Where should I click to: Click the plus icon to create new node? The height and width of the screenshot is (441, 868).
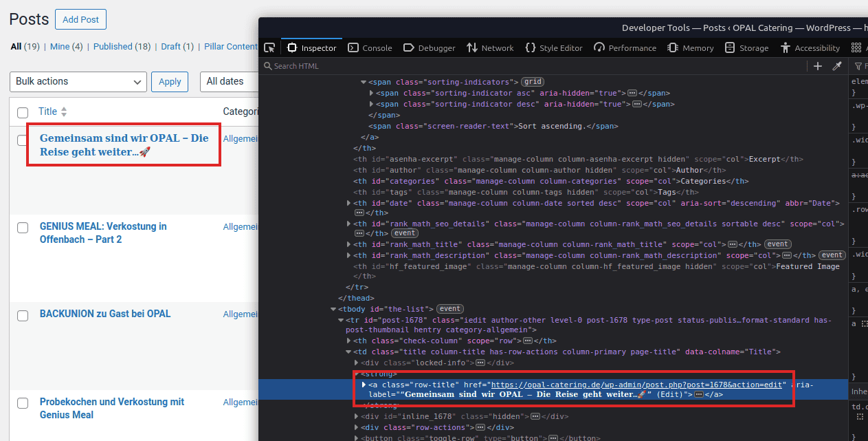(818, 66)
